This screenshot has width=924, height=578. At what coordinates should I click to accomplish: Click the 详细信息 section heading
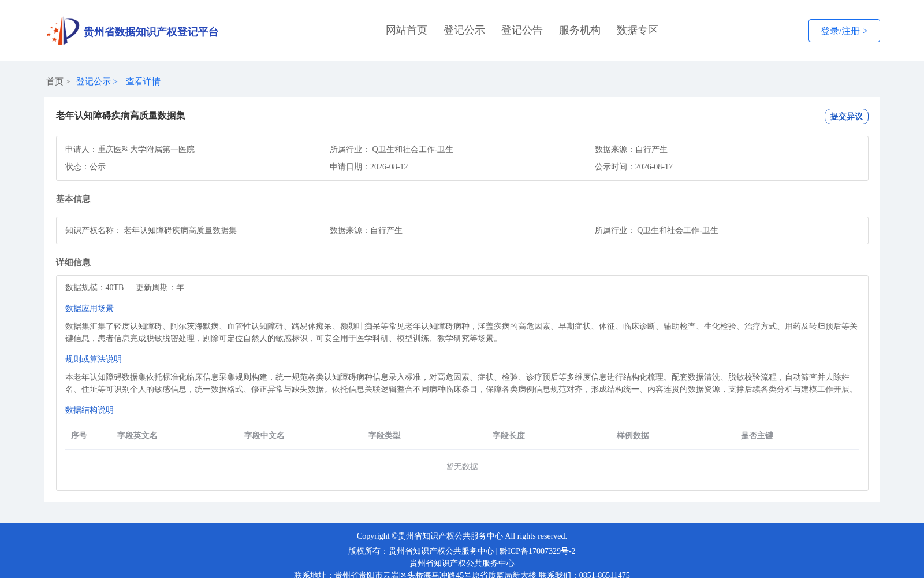tap(73, 262)
